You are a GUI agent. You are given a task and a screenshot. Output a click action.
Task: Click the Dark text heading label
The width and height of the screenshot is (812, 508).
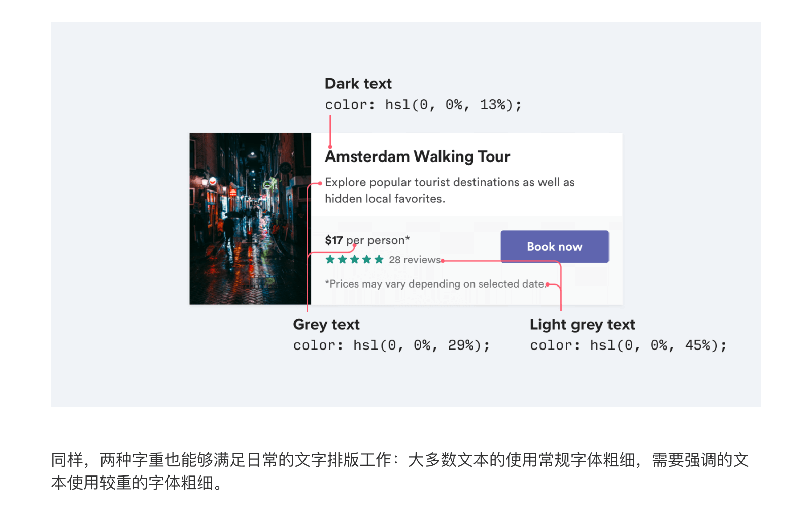pyautogui.click(x=358, y=83)
